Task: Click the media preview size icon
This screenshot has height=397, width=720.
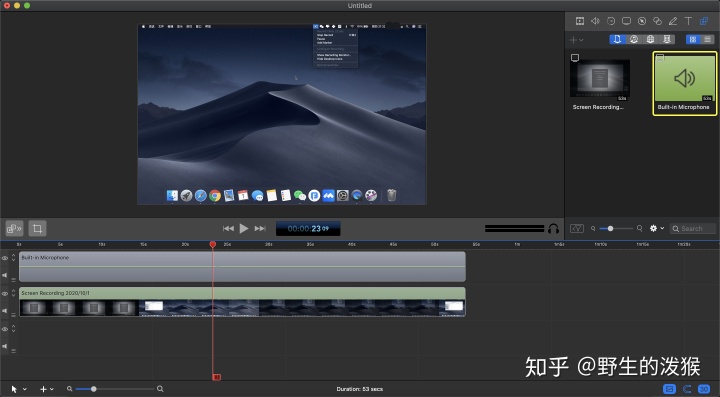Action: [x=577, y=228]
